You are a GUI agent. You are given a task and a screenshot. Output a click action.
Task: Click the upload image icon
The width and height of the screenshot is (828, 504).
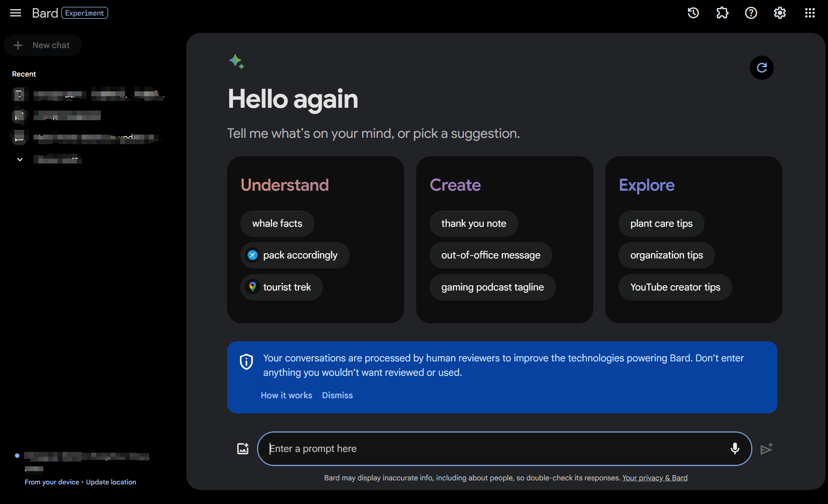(x=243, y=448)
